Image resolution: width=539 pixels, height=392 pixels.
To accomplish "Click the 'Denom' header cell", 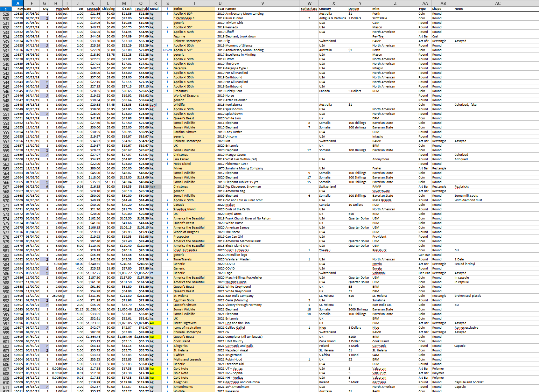I will click(x=360, y=9).
